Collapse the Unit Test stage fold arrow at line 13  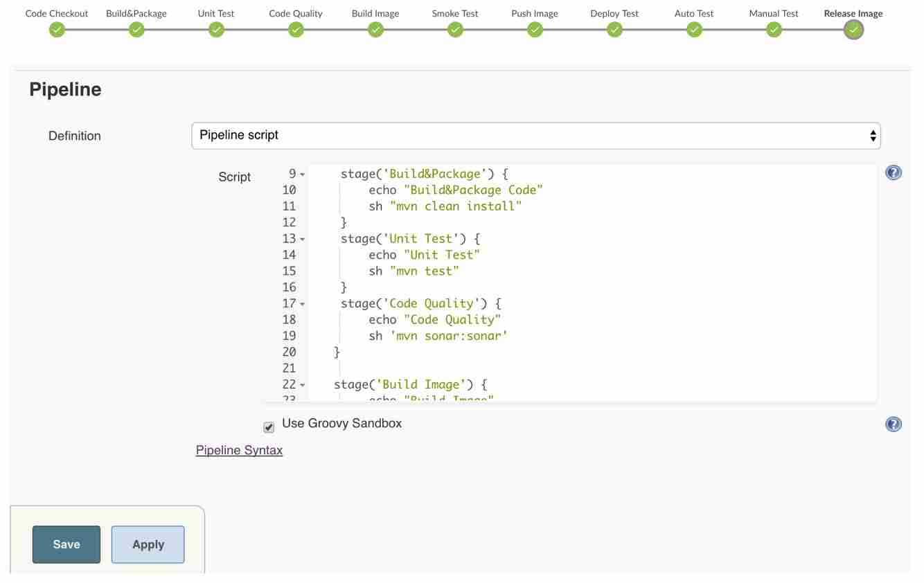[303, 240]
